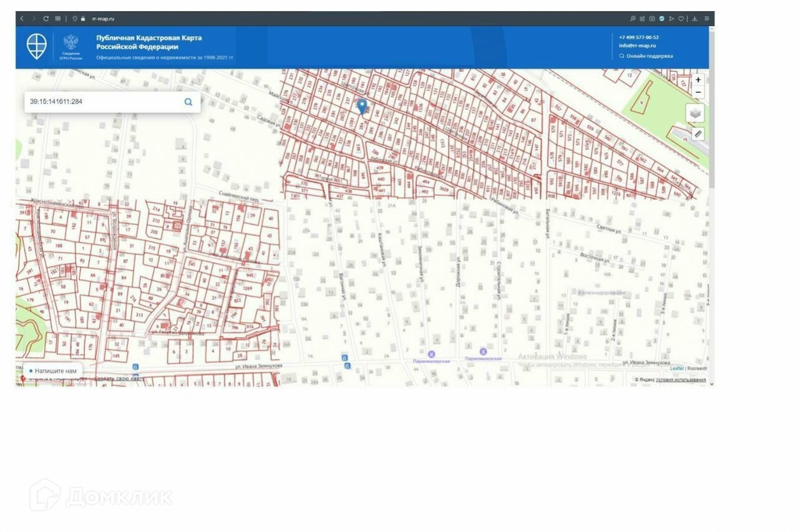798x532 pixels.
Task: Go forward in the browser
Action: (34, 19)
